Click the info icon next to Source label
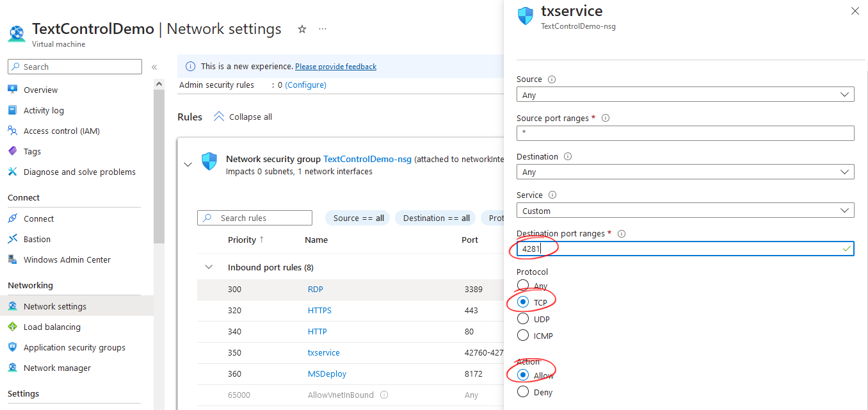The image size is (868, 410). (552, 79)
